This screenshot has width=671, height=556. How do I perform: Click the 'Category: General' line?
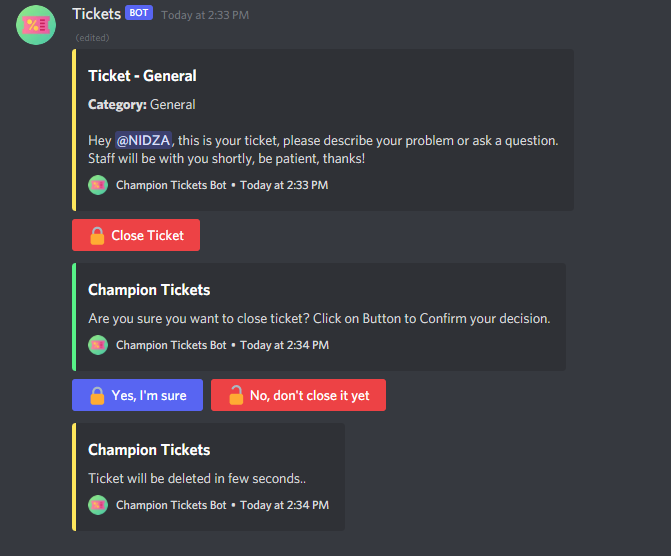coord(142,104)
